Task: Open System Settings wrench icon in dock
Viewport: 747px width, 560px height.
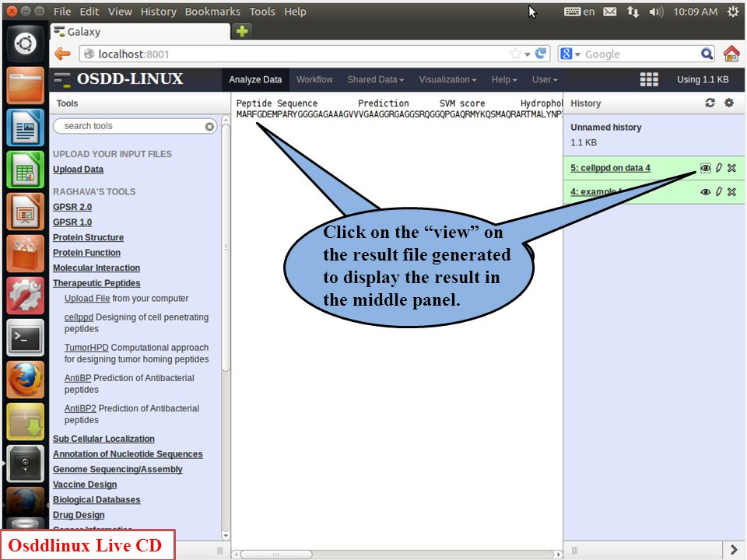Action: tap(25, 296)
